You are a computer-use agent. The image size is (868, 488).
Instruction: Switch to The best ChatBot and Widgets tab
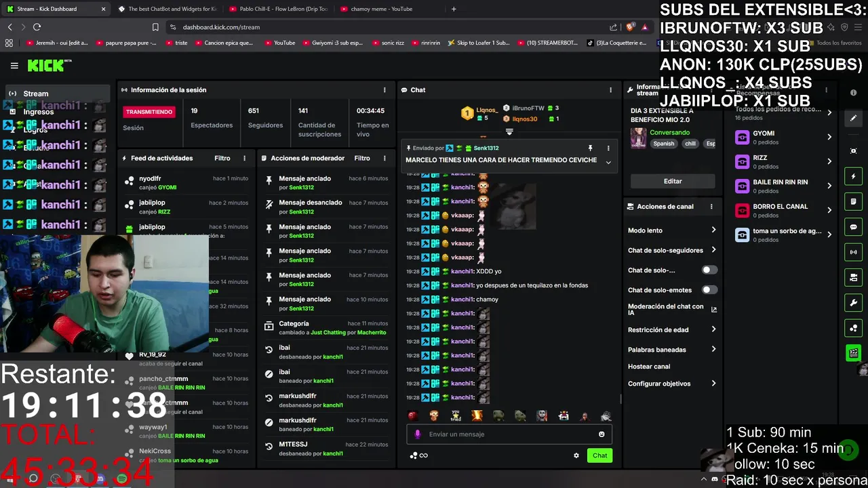167,9
